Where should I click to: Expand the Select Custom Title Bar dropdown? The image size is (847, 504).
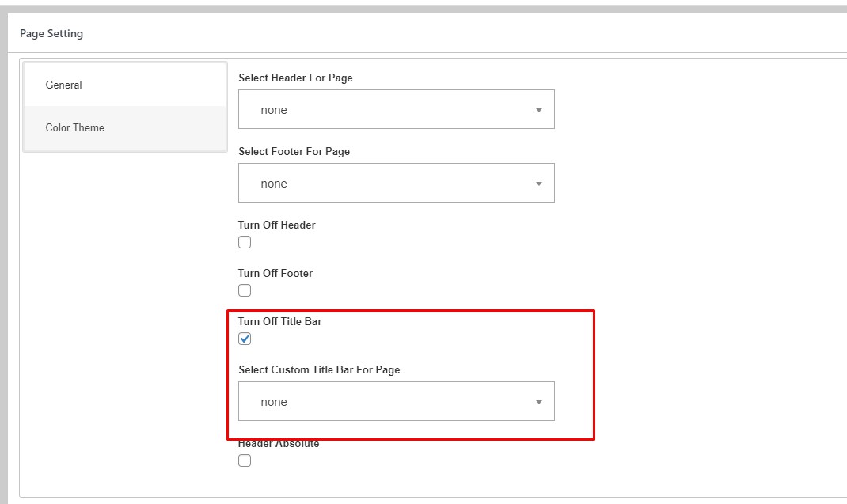[396, 402]
